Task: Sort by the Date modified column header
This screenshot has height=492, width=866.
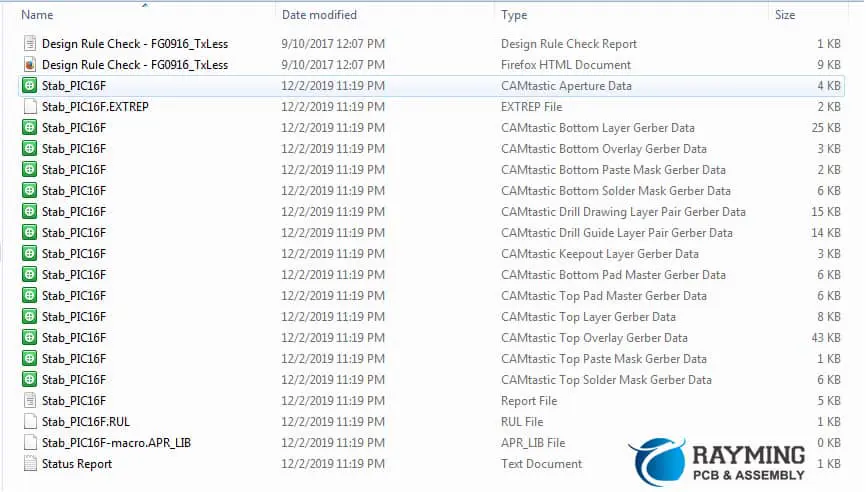Action: [322, 15]
